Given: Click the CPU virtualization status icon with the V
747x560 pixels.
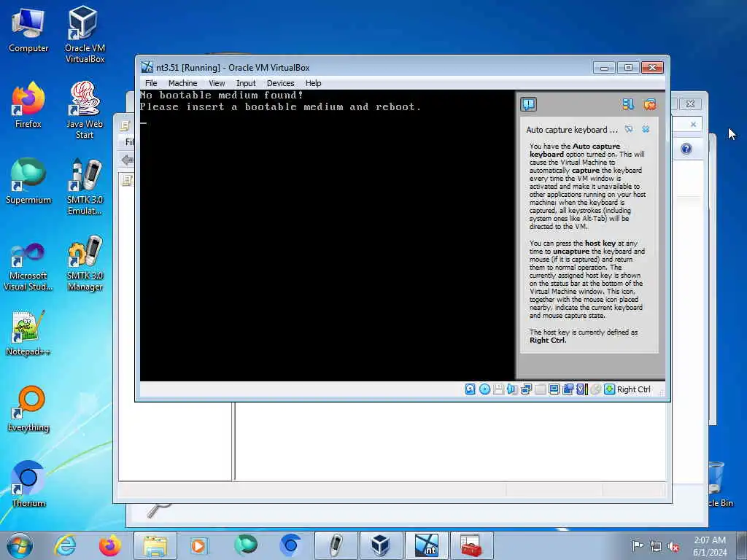Looking at the screenshot, I should point(581,389).
